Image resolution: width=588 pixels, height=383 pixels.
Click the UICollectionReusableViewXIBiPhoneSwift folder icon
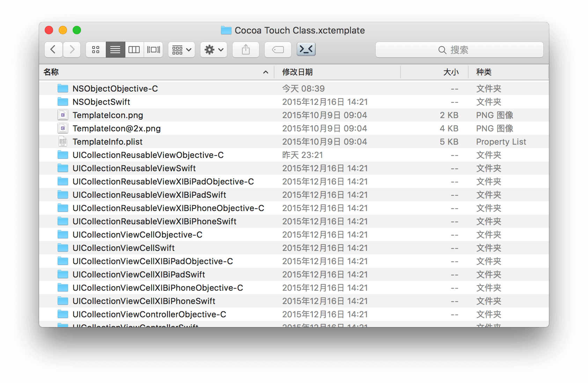pos(63,221)
